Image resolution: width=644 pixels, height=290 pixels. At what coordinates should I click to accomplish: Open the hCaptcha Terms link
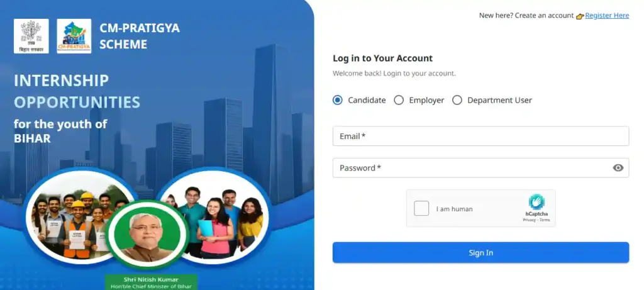click(x=545, y=220)
